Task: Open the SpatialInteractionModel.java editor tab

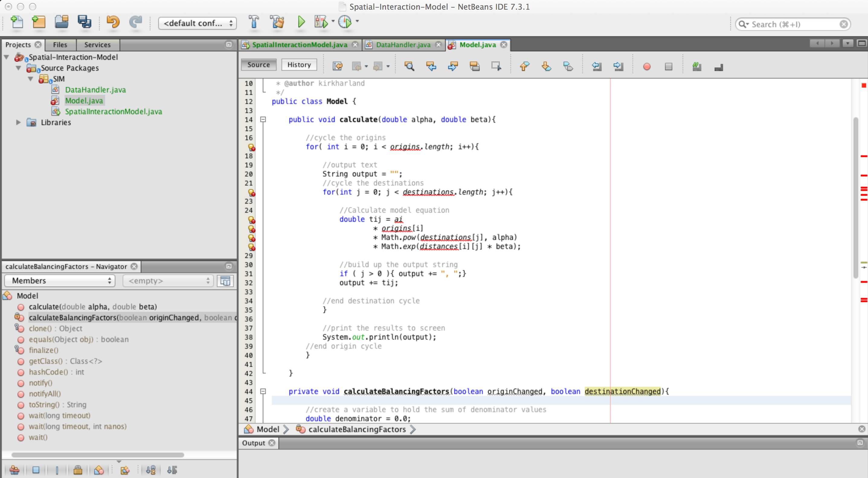Action: pyautogui.click(x=300, y=45)
